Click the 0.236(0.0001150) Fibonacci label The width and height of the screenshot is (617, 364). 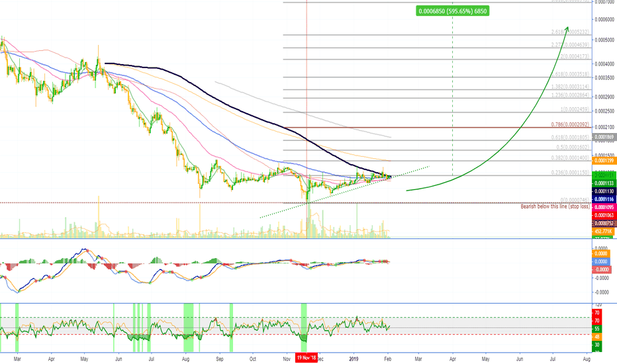pyautogui.click(x=570, y=173)
